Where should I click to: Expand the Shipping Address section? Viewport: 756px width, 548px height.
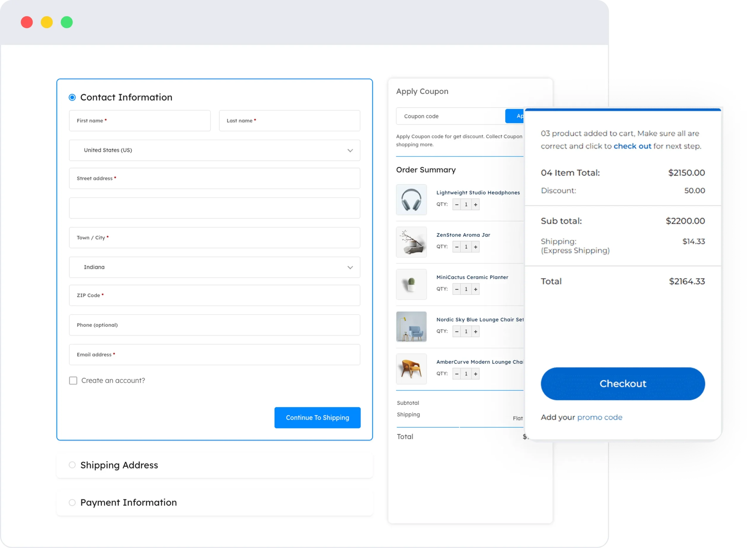tap(119, 465)
